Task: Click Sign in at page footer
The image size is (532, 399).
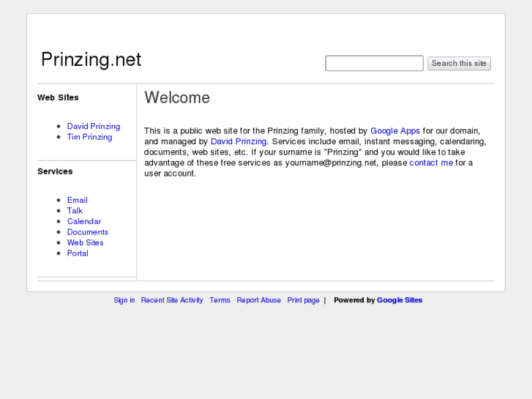Action: tap(124, 300)
